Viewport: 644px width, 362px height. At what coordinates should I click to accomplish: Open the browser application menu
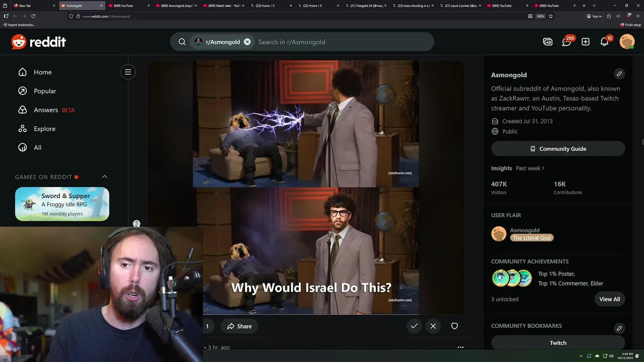tap(638, 16)
